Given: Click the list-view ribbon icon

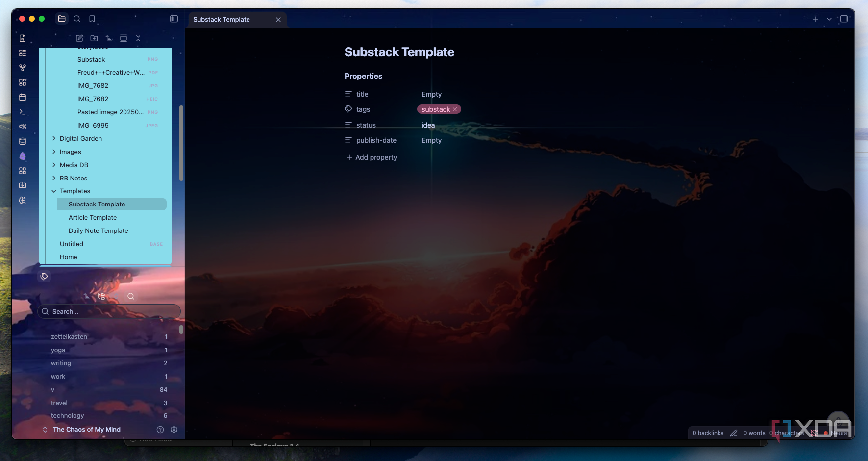Looking at the screenshot, I should coord(23,53).
